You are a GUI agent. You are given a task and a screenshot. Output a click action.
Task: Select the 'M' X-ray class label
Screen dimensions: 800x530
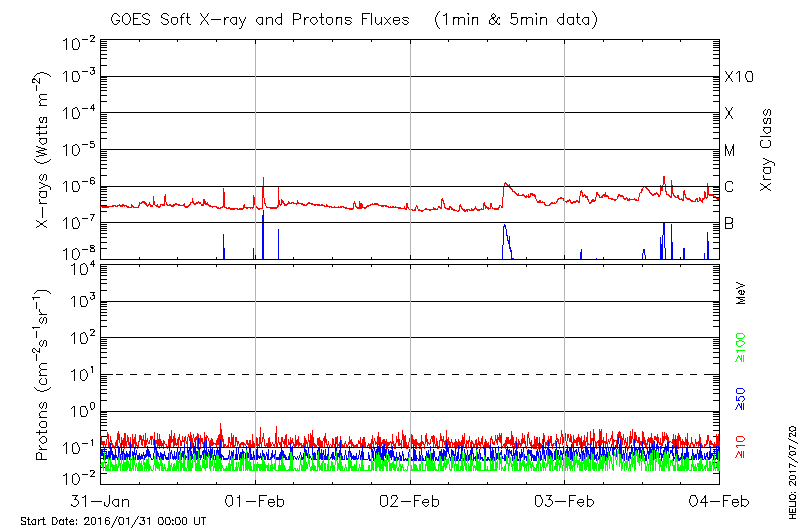pyautogui.click(x=729, y=151)
